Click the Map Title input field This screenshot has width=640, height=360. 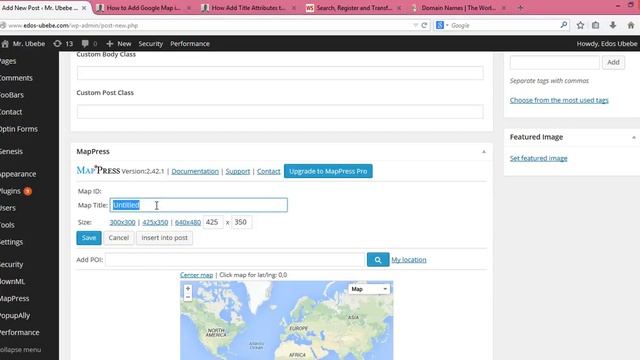click(x=199, y=205)
